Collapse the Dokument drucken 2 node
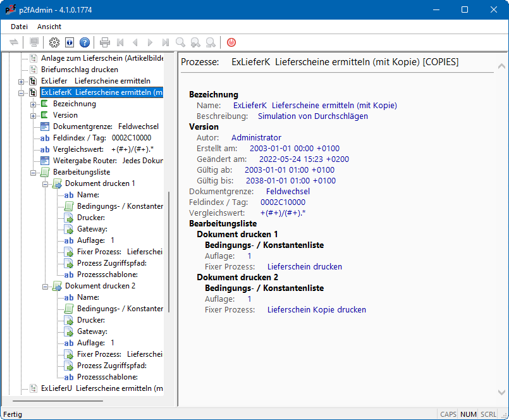 46,286
